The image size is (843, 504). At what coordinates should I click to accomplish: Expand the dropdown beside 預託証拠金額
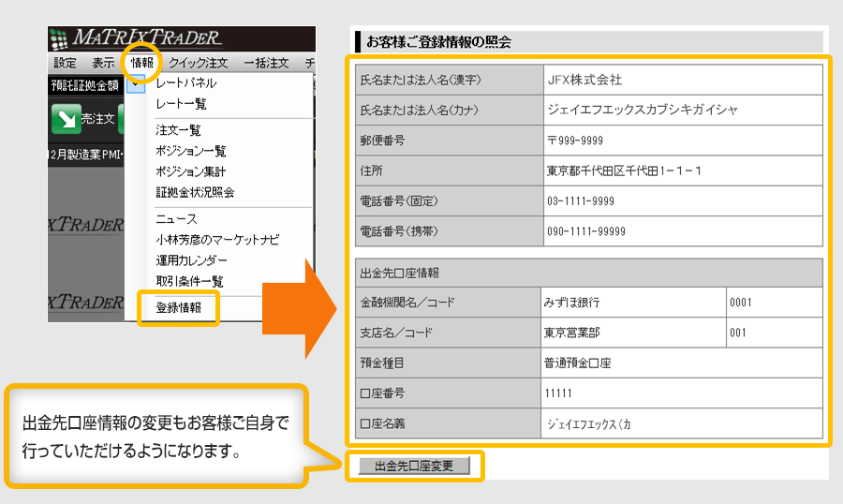pyautogui.click(x=136, y=85)
